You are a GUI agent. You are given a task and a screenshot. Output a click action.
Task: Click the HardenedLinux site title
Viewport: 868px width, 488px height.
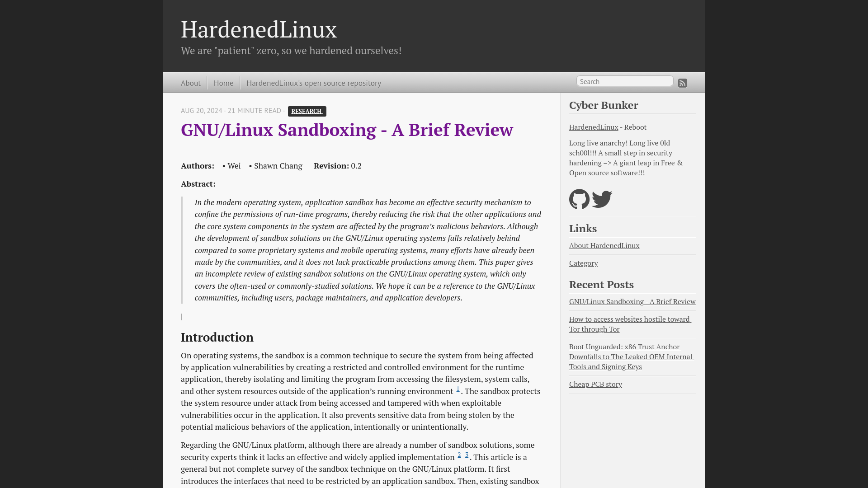coord(259,28)
